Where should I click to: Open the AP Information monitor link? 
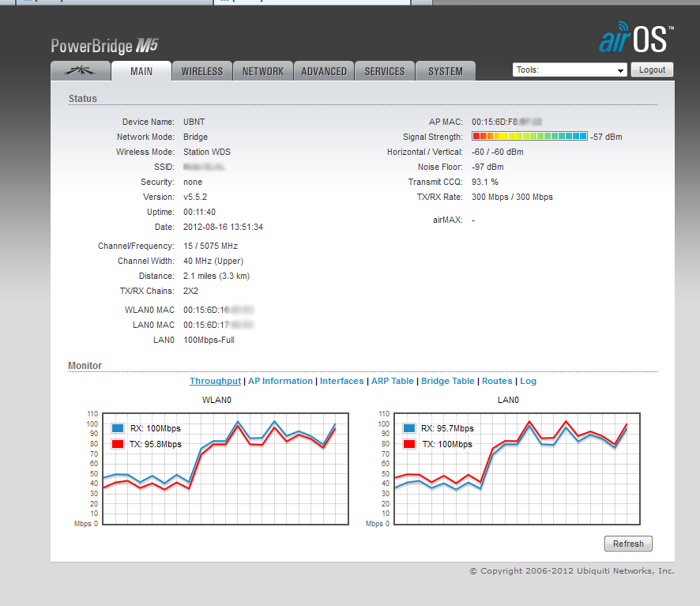tap(280, 381)
